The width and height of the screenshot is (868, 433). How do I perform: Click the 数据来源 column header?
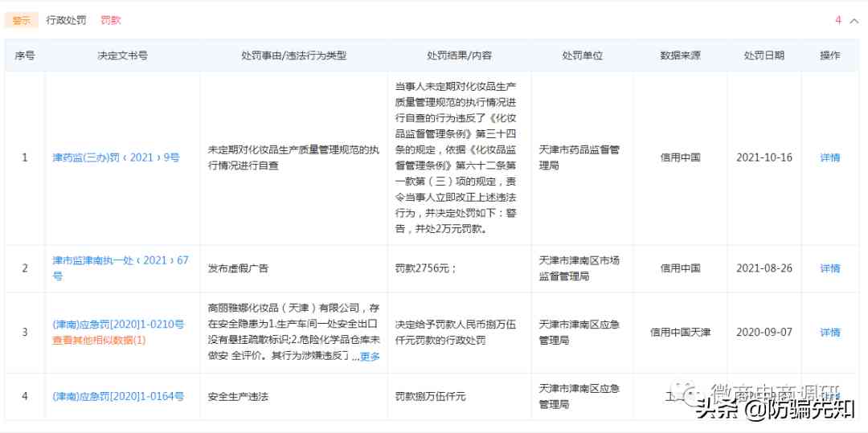(680, 55)
